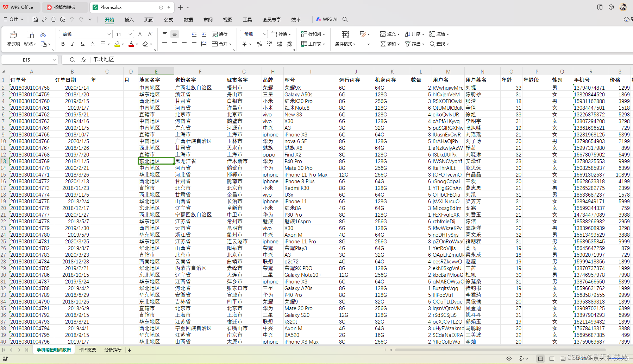This screenshot has height=364, width=633.
Task: Open the Formulas (公式) ribbon tab
Action: tap(169, 20)
